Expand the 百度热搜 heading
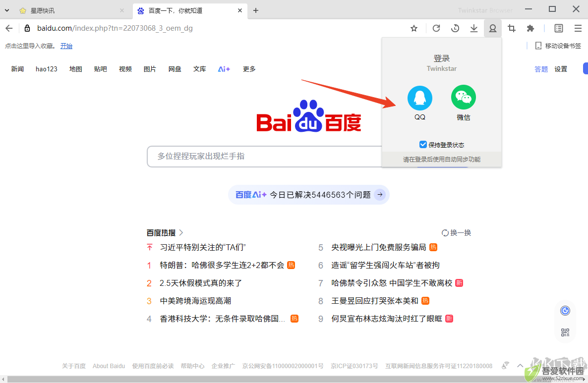 tap(165, 233)
